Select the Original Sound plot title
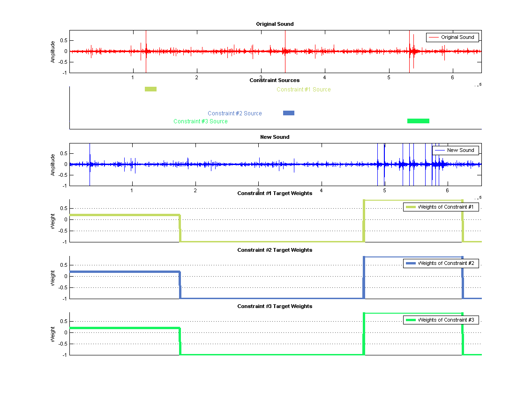 point(275,24)
